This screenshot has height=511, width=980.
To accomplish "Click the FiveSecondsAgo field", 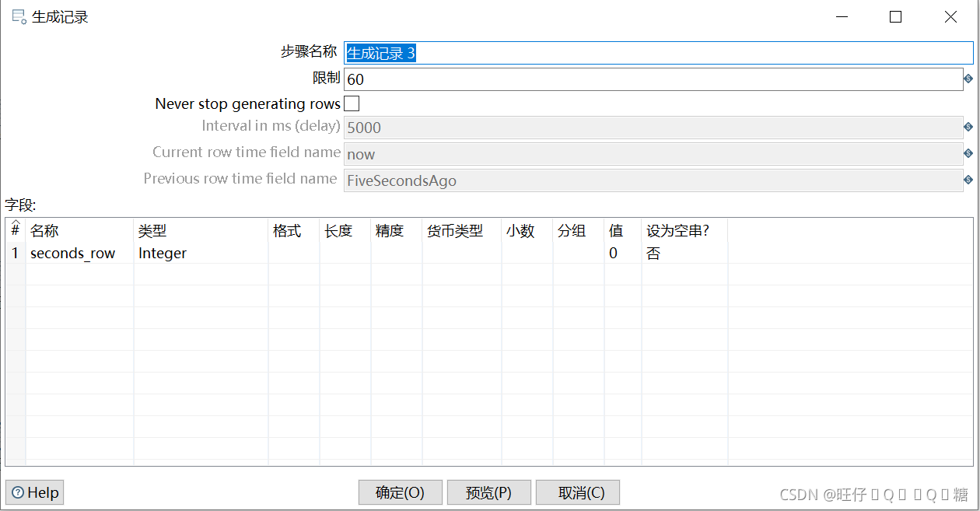I will pos(653,180).
